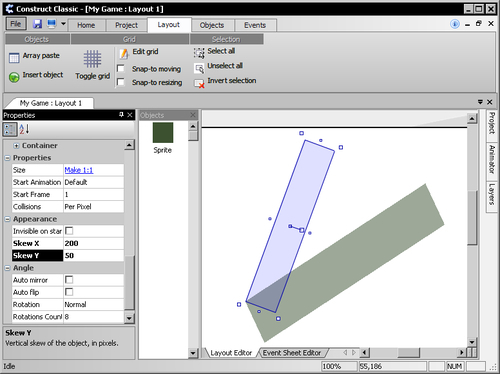This screenshot has height=374, width=500.
Task: Click the Save icon in quick toolbar
Action: point(37,24)
